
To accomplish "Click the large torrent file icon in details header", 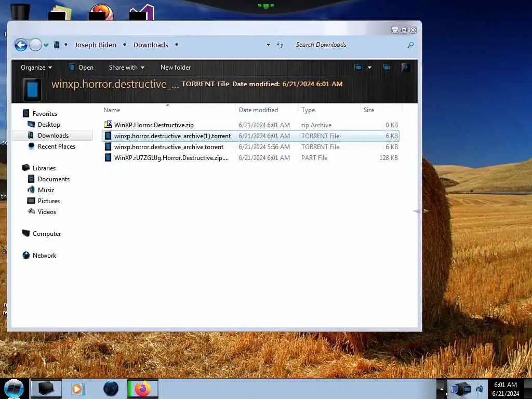I will click(32, 89).
